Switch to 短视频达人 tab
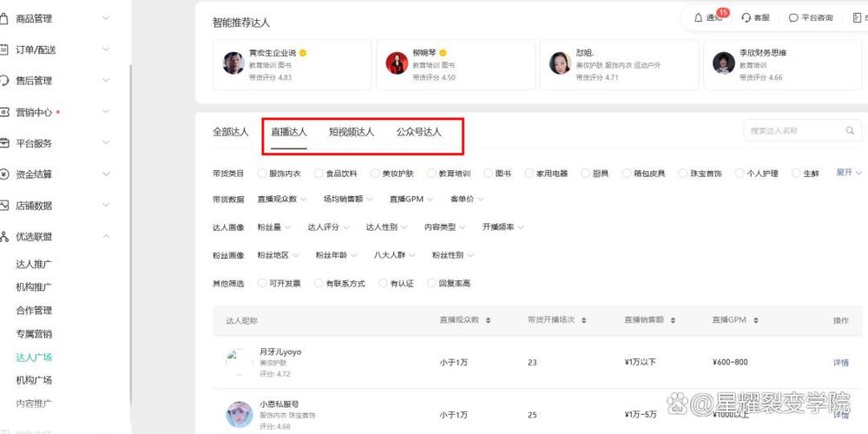Screen dimensions: 868x434 point(352,132)
